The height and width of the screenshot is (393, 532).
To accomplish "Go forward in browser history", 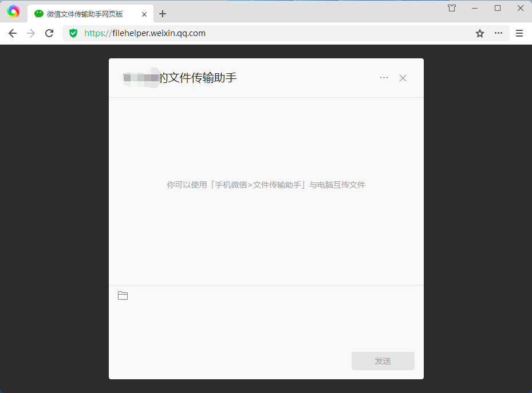I will (31, 33).
